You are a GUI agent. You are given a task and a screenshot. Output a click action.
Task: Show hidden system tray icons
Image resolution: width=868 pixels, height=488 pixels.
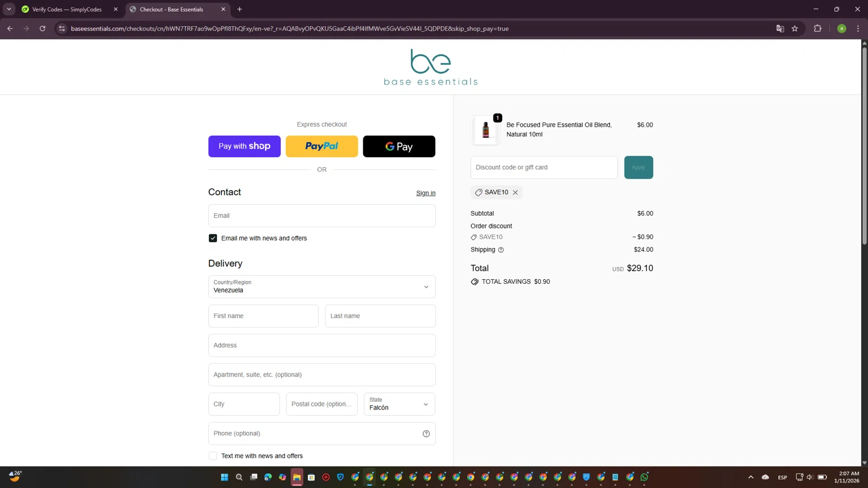click(751, 477)
